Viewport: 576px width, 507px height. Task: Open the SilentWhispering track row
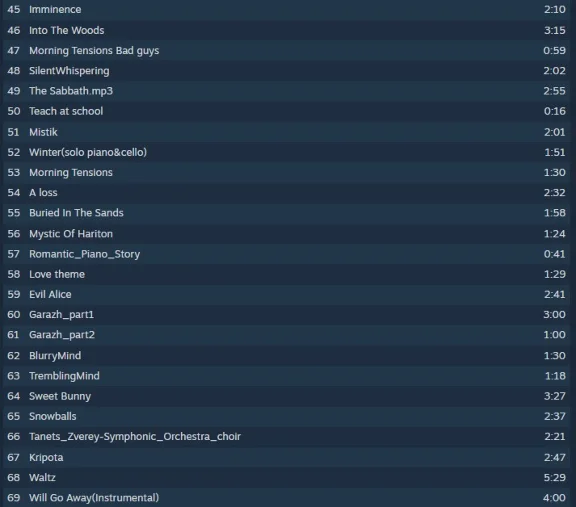pyautogui.click(x=286, y=71)
